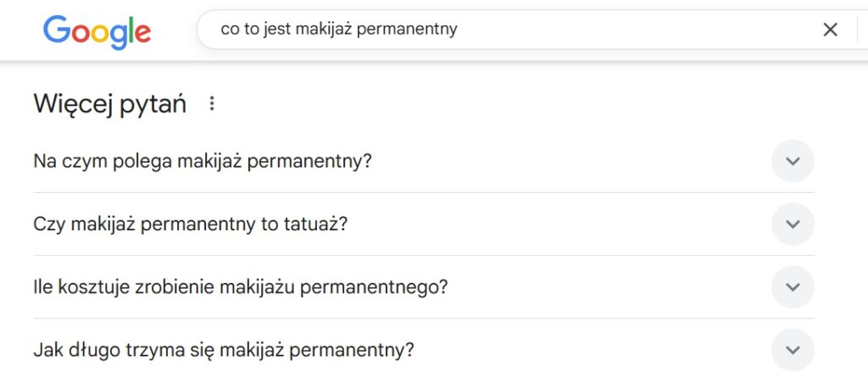Click the empty area of the search bar after the query

tap(637, 30)
